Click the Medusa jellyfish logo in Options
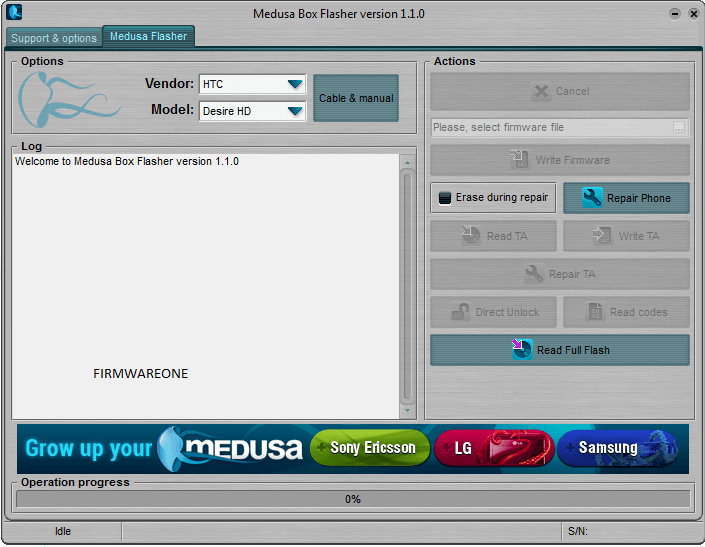The width and height of the screenshot is (705, 547). pyautogui.click(x=68, y=100)
